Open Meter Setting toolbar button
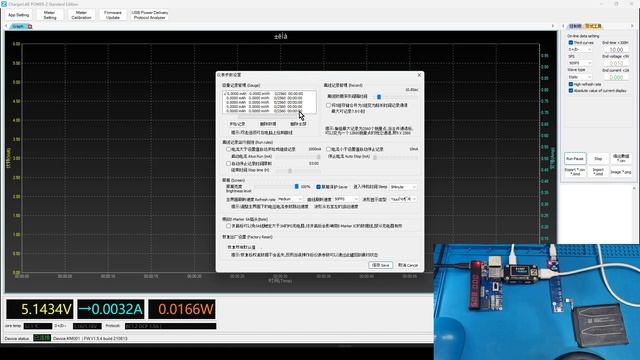The width and height of the screenshot is (640, 360). click(50, 15)
